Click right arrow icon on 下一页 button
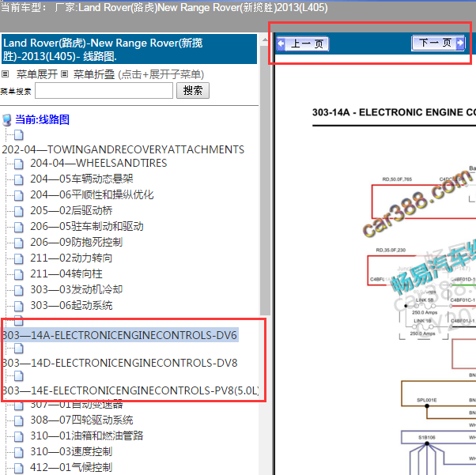The height and width of the screenshot is (475, 476). pyautogui.click(x=460, y=43)
